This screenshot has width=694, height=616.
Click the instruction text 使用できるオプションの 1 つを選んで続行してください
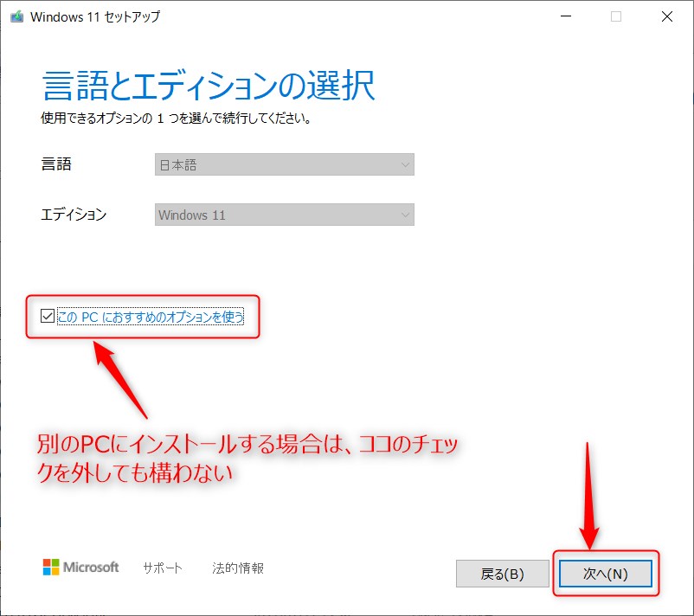pos(176,119)
